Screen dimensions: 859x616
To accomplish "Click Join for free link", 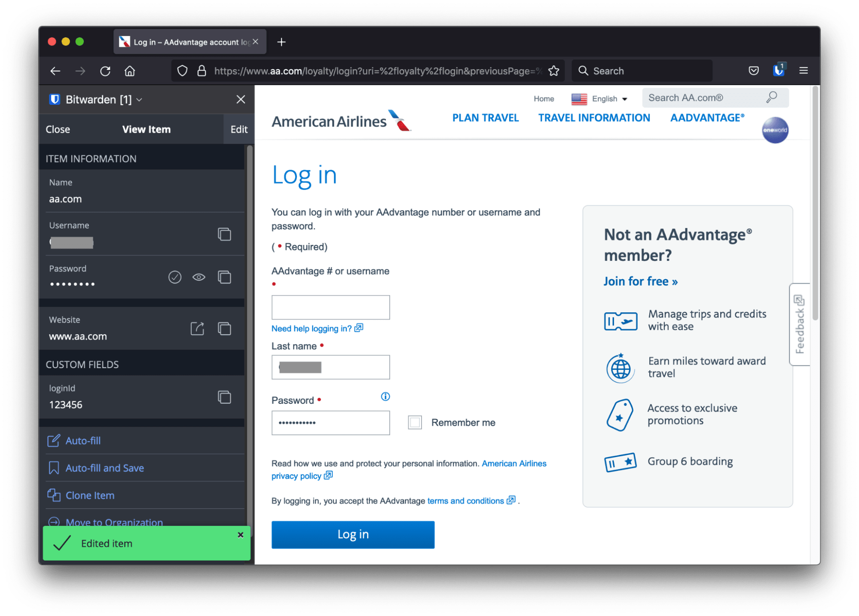I will 640,281.
